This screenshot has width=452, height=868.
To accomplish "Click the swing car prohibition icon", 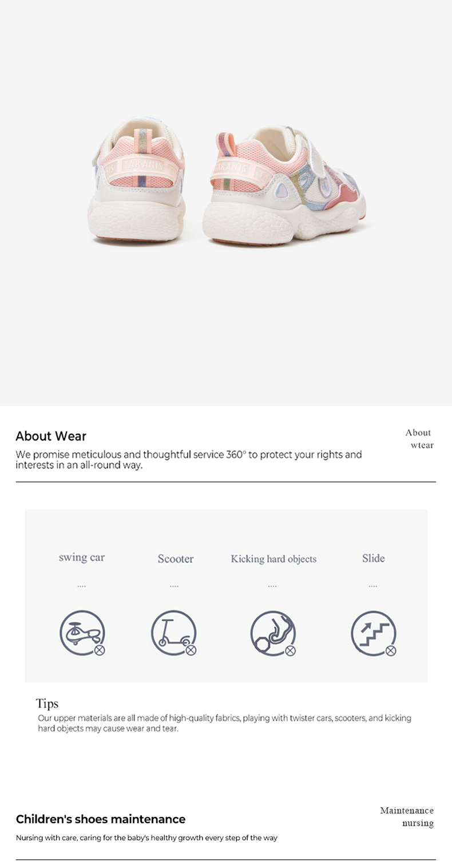I will 82,633.
